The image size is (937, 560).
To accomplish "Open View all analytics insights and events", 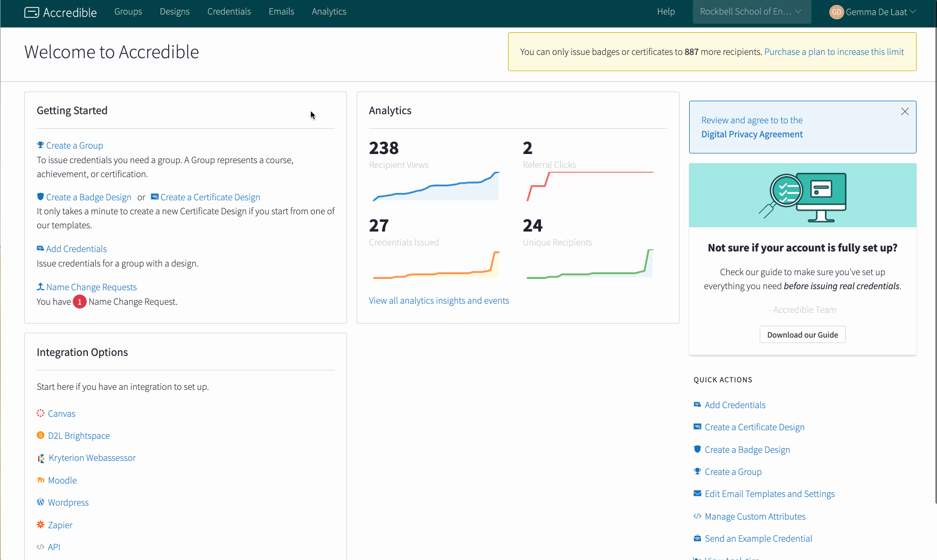I will point(439,300).
